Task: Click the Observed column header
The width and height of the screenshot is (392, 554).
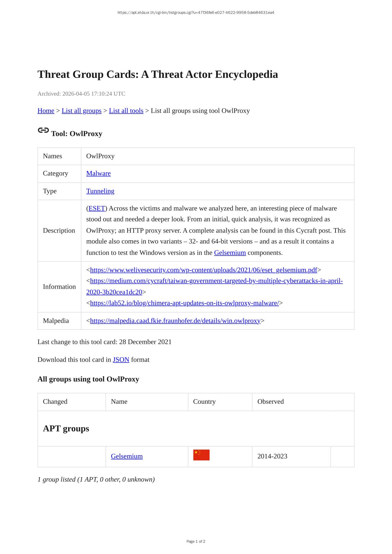Action: click(270, 402)
